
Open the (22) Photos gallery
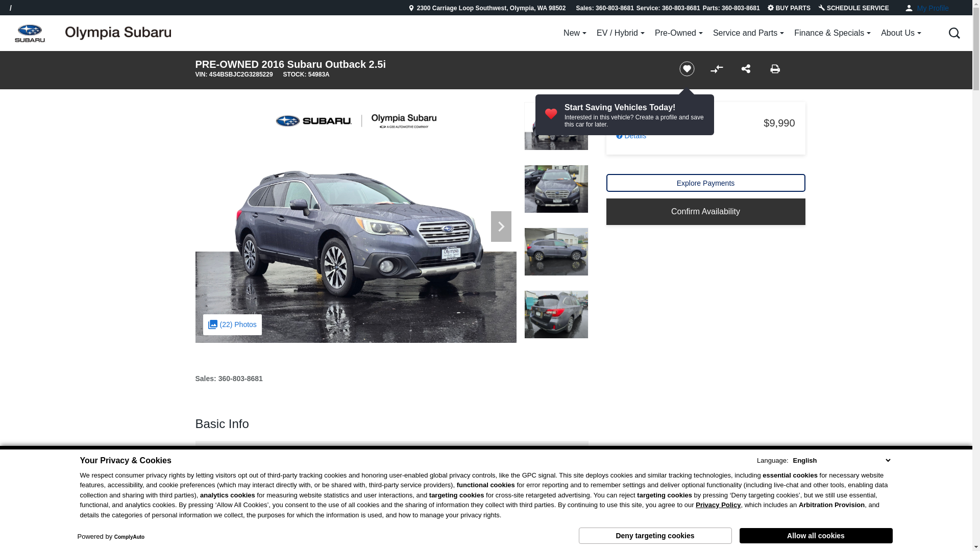point(232,324)
